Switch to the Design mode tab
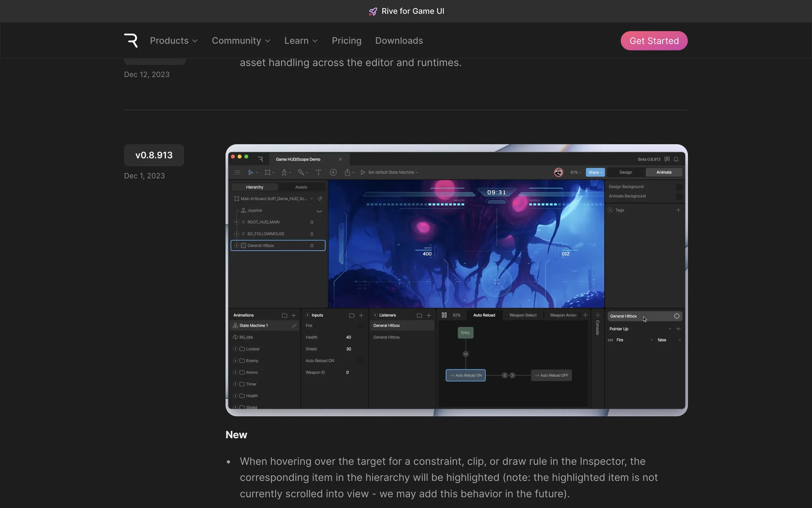The width and height of the screenshot is (812, 508). point(625,172)
